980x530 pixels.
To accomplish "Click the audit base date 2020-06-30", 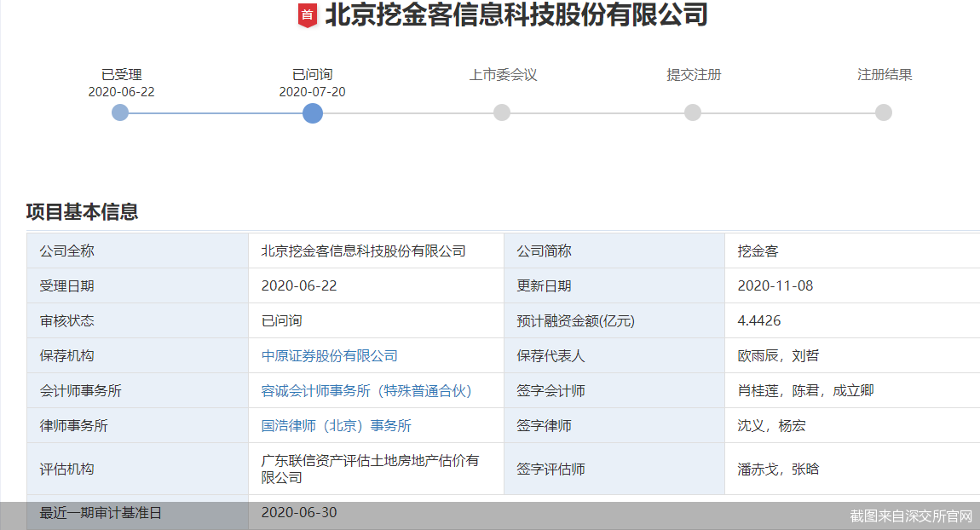I will coord(299,512).
